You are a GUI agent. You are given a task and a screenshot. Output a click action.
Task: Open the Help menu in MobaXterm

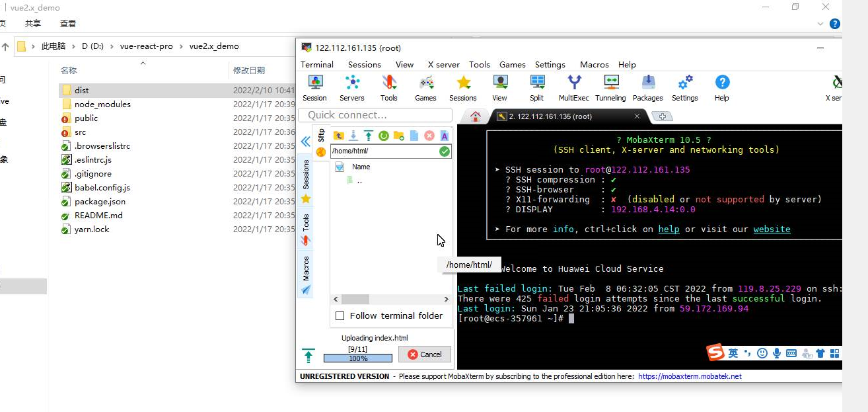point(627,64)
